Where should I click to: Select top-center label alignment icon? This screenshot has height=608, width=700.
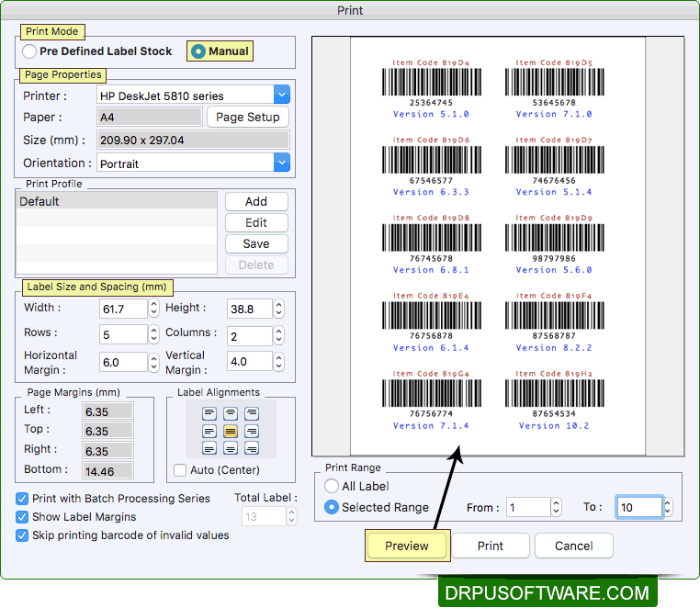click(x=231, y=414)
